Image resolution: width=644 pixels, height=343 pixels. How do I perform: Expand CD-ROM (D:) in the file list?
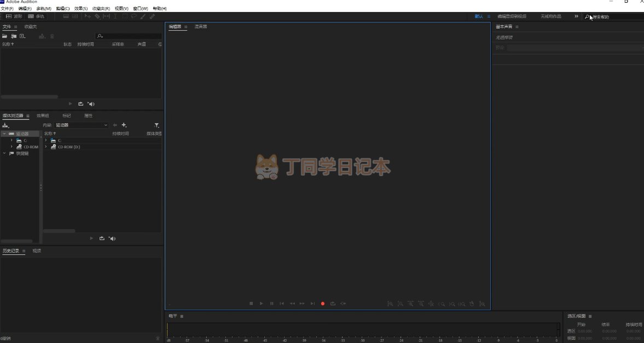point(45,147)
